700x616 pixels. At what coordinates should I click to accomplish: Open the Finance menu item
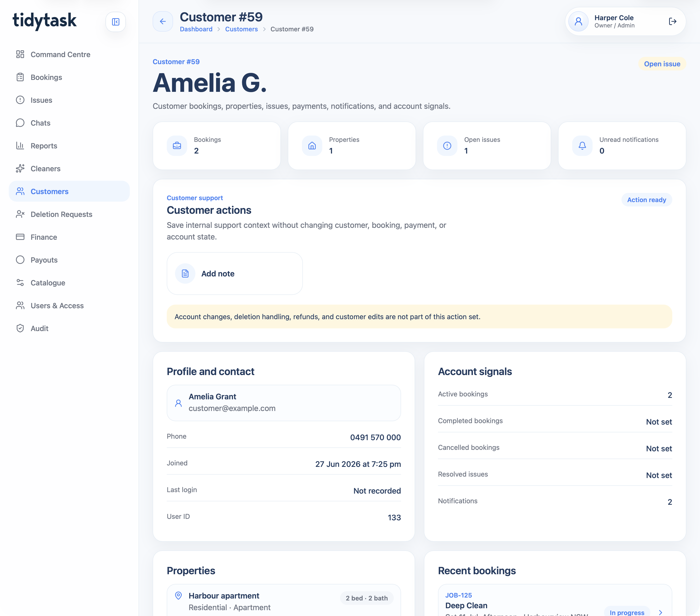coord(69,237)
